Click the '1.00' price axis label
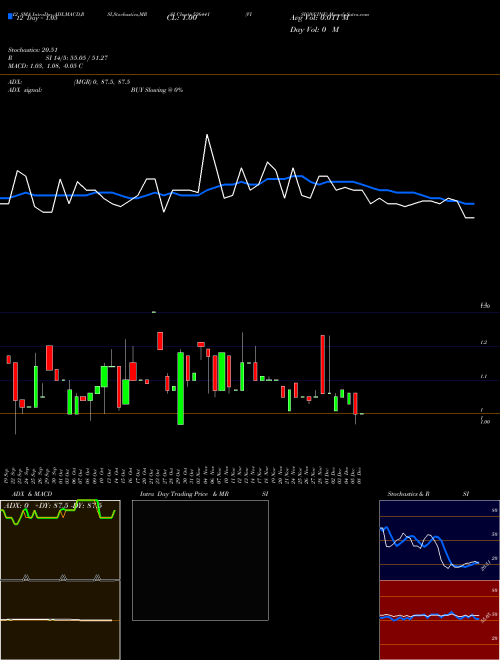Image resolution: width=500 pixels, height=660 pixels. (x=485, y=421)
